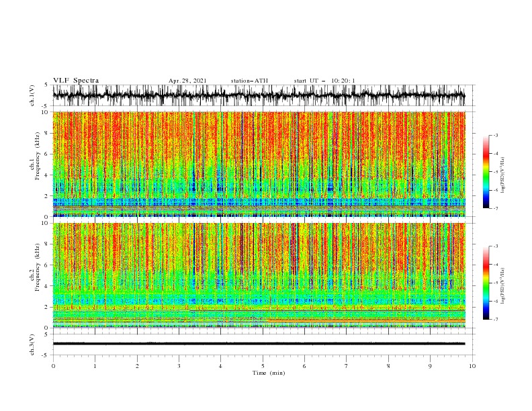
Task: Click the time axis tick "9"
Action: 430,366
